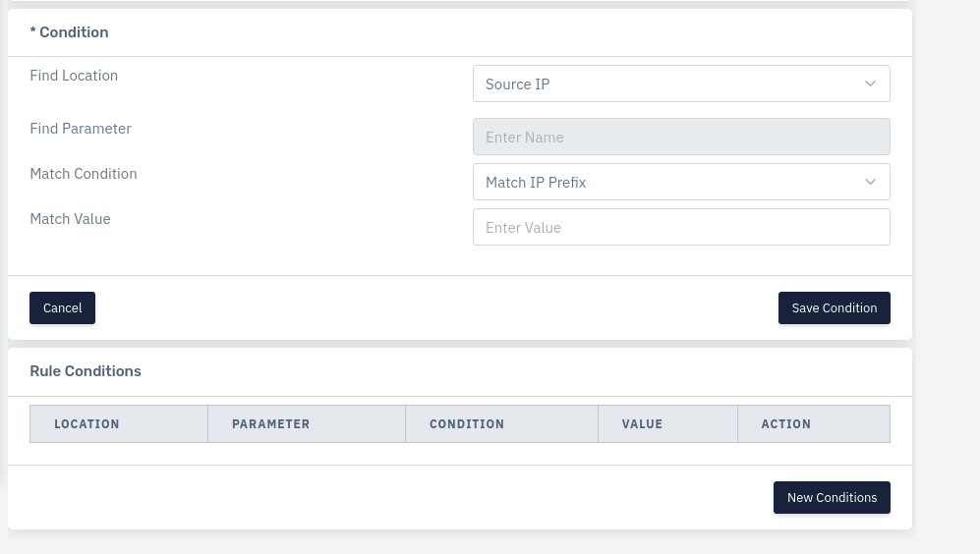Click the chevron arrow on Source IP selector
Screen dimensions: 980x554
pyautogui.click(x=870, y=83)
